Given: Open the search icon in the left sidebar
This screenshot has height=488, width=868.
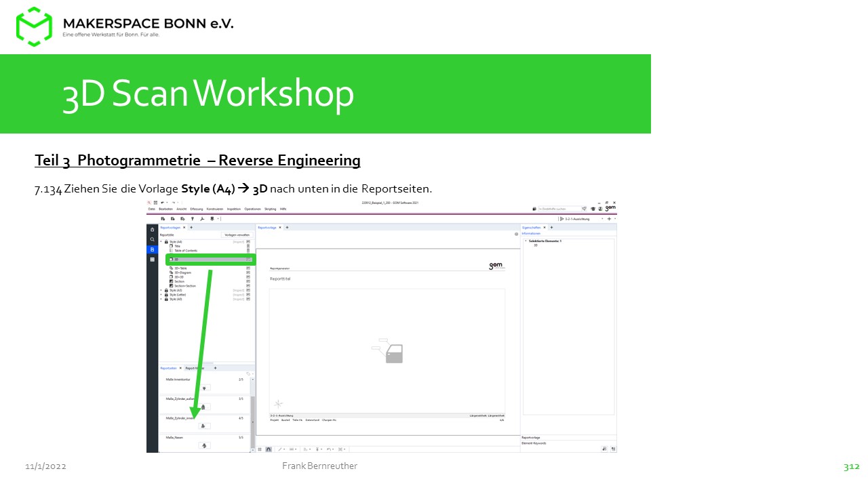Looking at the screenshot, I should point(153,239).
